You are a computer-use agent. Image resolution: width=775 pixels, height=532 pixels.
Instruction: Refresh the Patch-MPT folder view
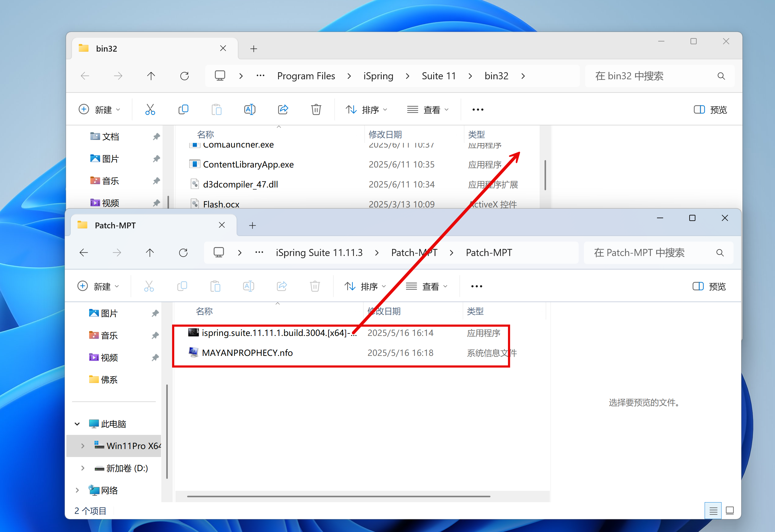183,253
